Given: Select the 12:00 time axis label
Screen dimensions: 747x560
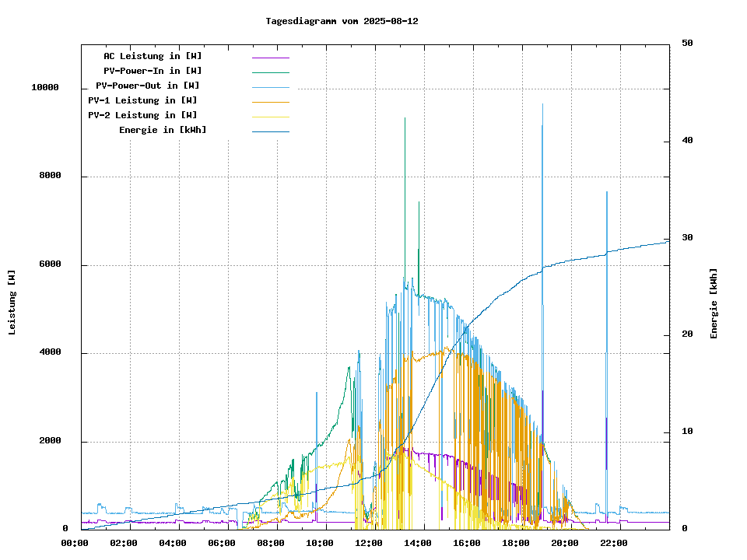Looking at the screenshot, I should [x=369, y=543].
